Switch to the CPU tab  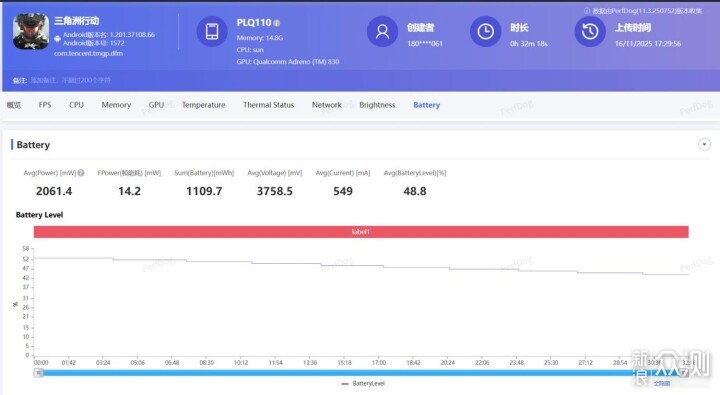click(x=76, y=105)
